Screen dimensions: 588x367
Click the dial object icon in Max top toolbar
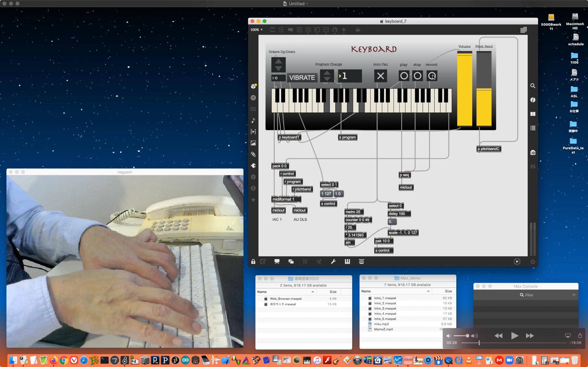[335, 30]
